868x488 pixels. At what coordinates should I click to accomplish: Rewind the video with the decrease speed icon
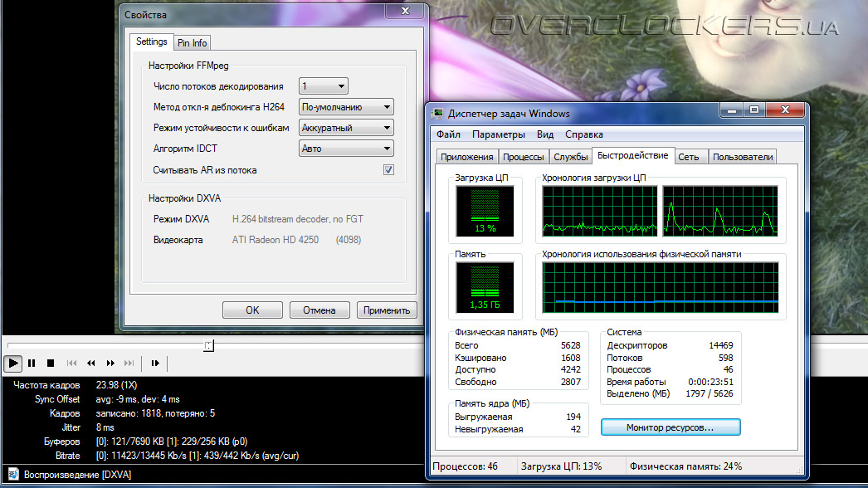tap(90, 364)
